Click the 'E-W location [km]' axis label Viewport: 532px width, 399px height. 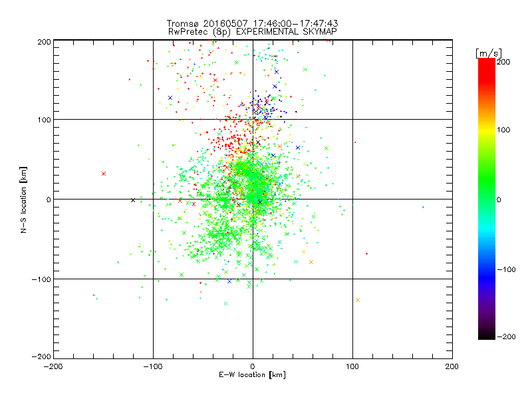[x=253, y=375]
